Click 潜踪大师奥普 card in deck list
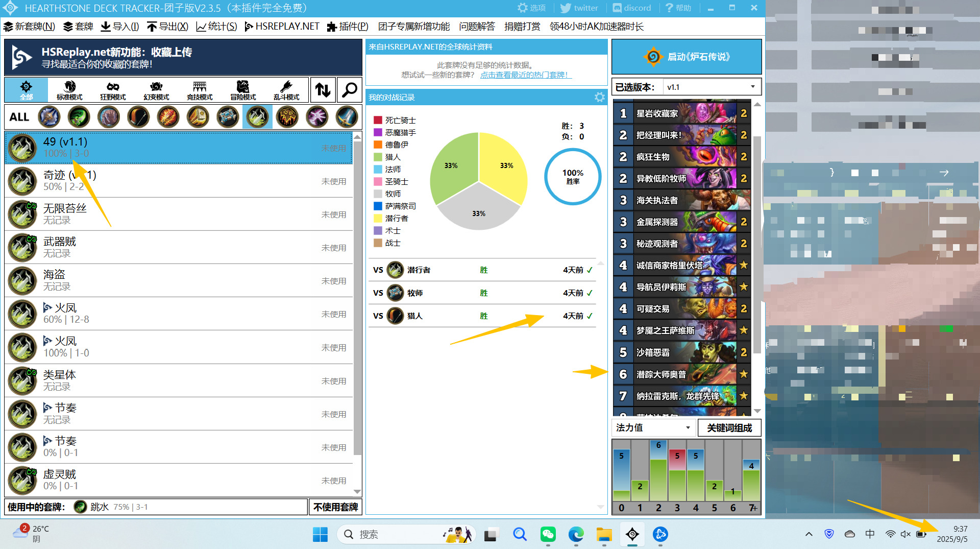Image resolution: width=980 pixels, height=549 pixels. (682, 374)
